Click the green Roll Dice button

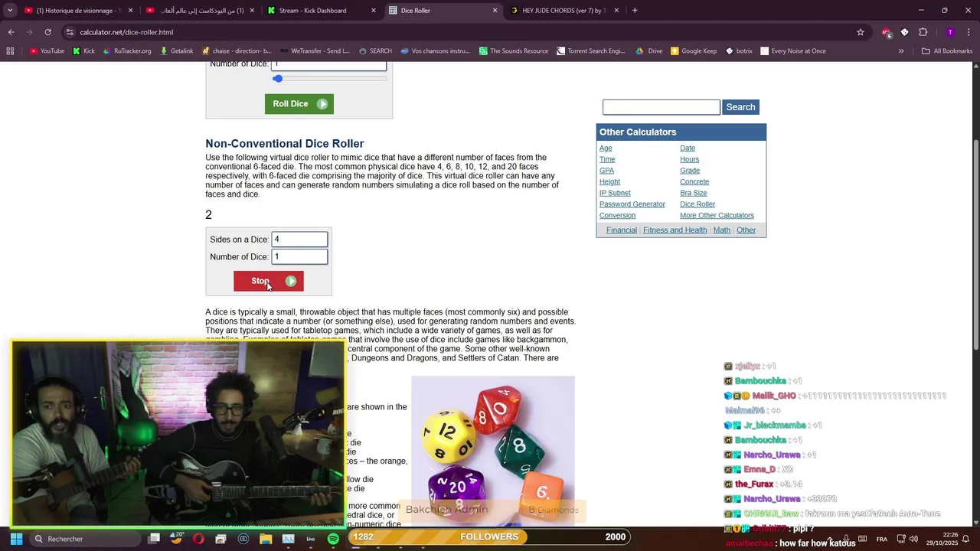click(299, 104)
